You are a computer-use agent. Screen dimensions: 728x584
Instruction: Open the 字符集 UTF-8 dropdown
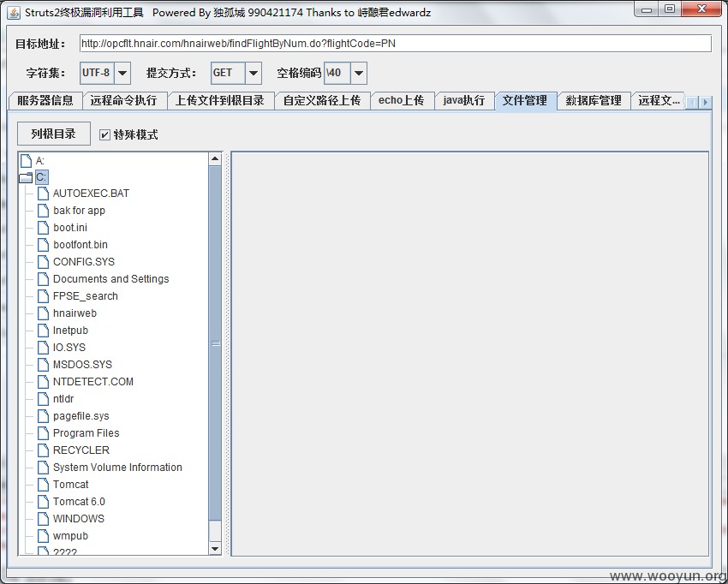coord(122,73)
